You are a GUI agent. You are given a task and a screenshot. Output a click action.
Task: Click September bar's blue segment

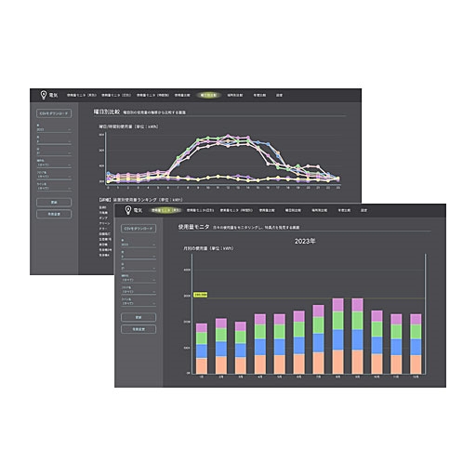click(x=357, y=339)
